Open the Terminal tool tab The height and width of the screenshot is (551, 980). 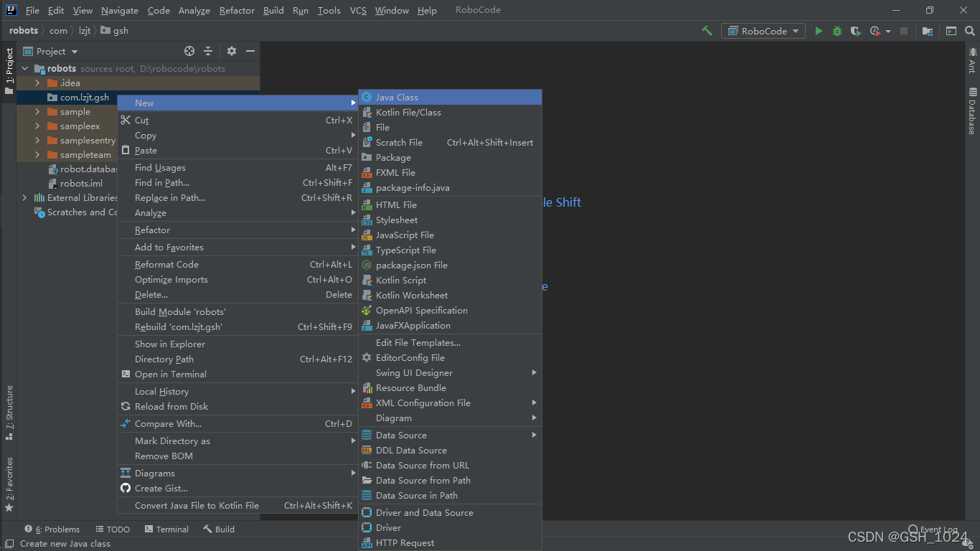[x=166, y=529]
